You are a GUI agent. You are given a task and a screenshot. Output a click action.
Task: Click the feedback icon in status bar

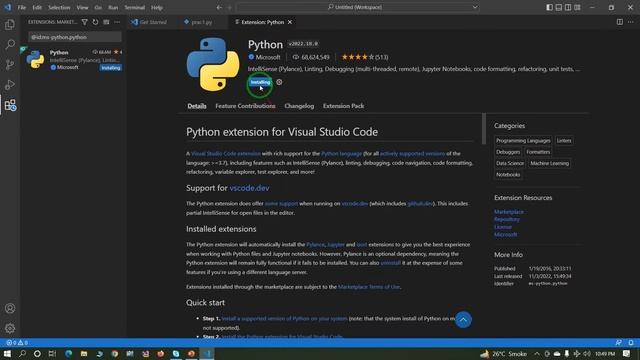pos(618,342)
